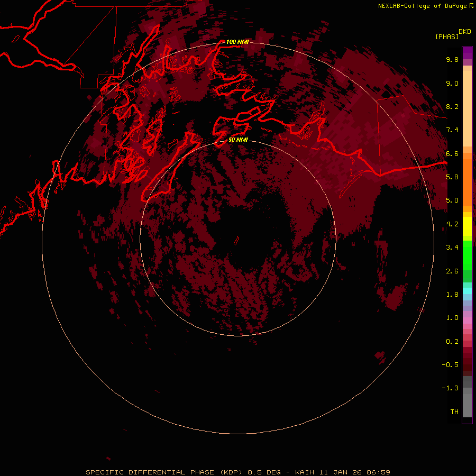Click the SPECIFIC DIFFERENTIAL PHASE (KDP) title text

coord(164,472)
